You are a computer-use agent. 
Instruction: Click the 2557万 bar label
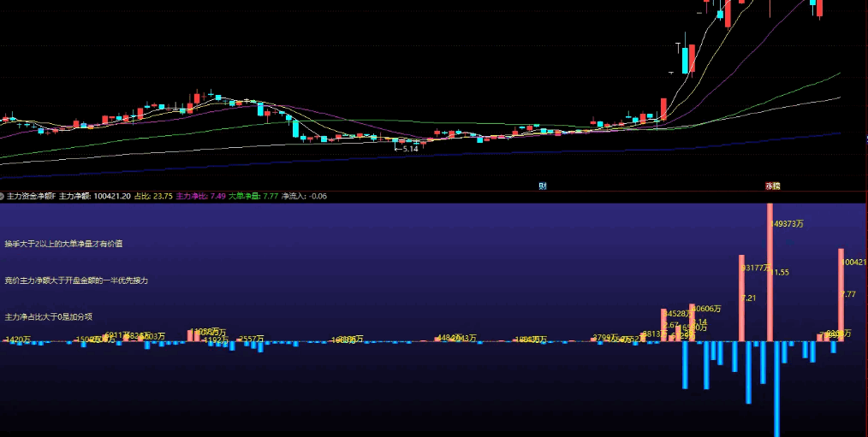point(252,340)
